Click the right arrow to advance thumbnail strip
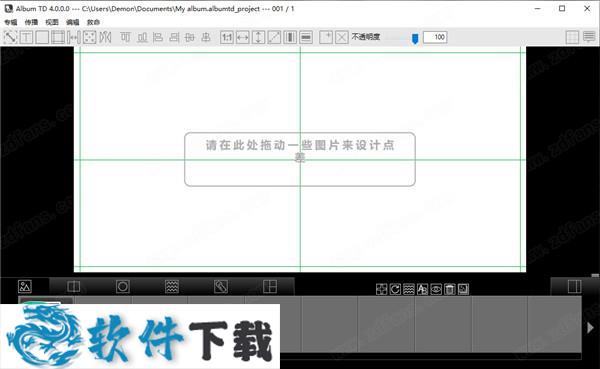Viewport: 600px width, 369px height. click(x=590, y=328)
